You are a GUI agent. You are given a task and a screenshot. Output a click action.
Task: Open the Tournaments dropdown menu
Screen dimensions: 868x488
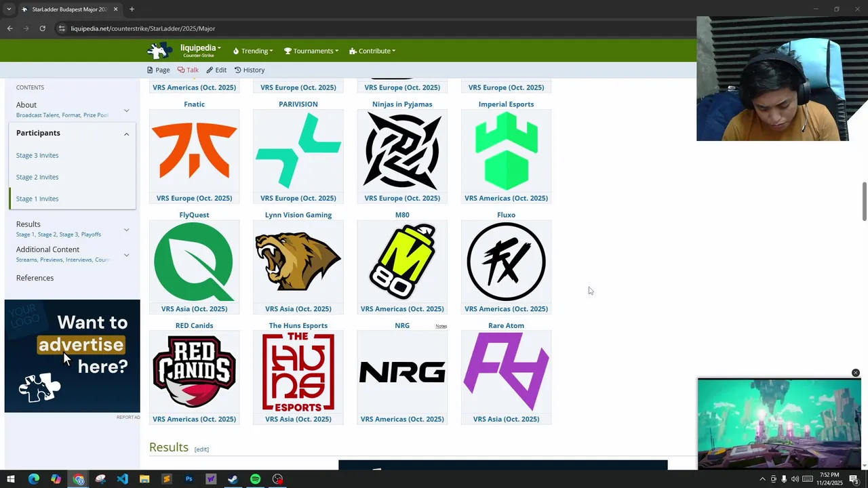coord(311,51)
